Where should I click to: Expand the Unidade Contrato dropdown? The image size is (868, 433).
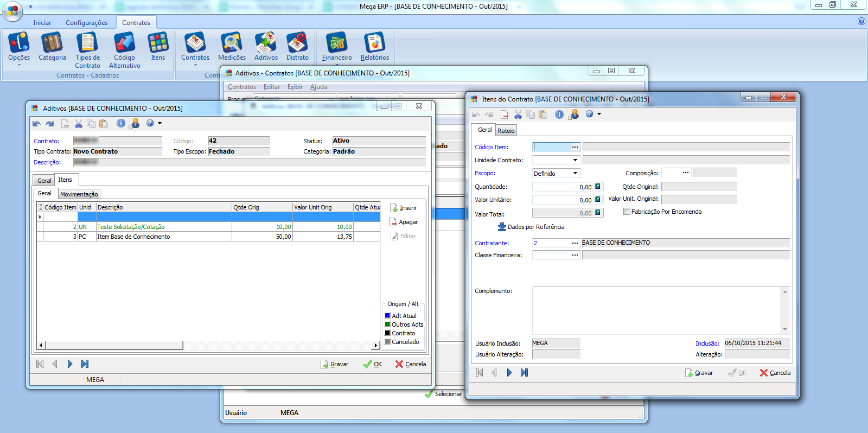575,160
